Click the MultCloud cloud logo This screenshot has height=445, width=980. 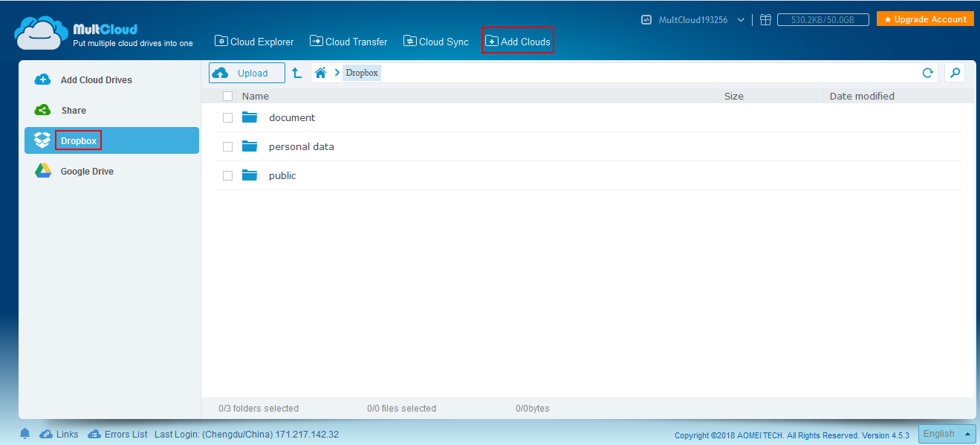[x=42, y=33]
